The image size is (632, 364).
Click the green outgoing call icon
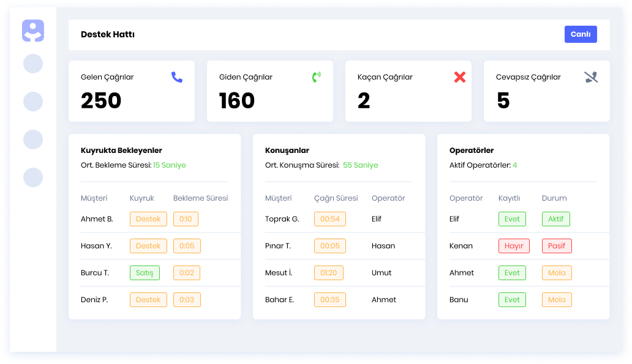tap(315, 77)
